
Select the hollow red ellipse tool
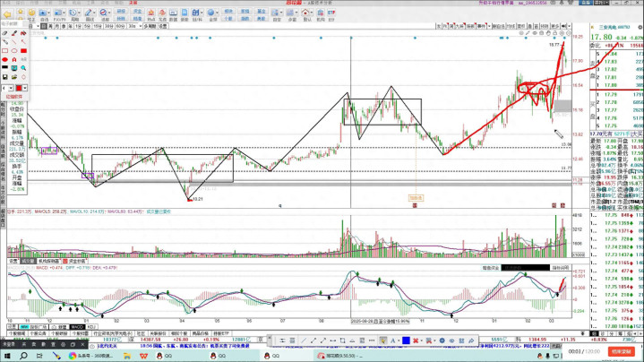point(14,51)
